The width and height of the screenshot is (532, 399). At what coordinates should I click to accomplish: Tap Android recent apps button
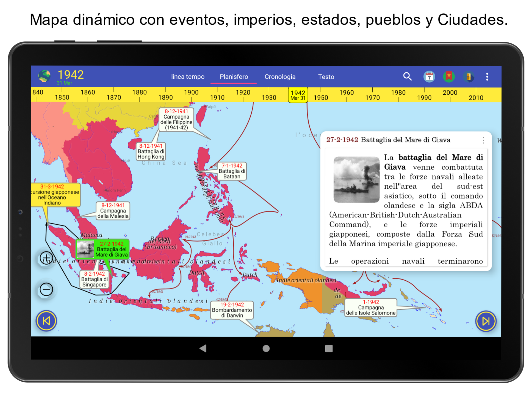point(329,348)
